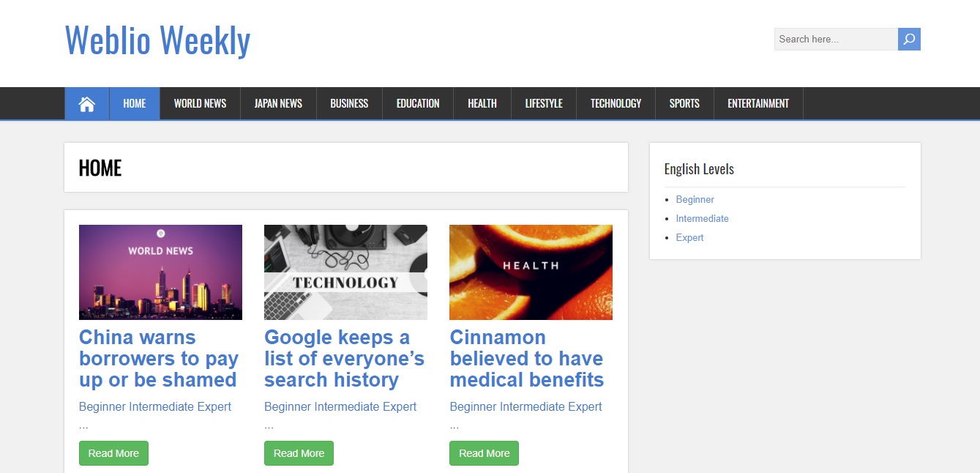Select Japan News in navigation bar
The image size is (980, 473).
[x=278, y=104]
